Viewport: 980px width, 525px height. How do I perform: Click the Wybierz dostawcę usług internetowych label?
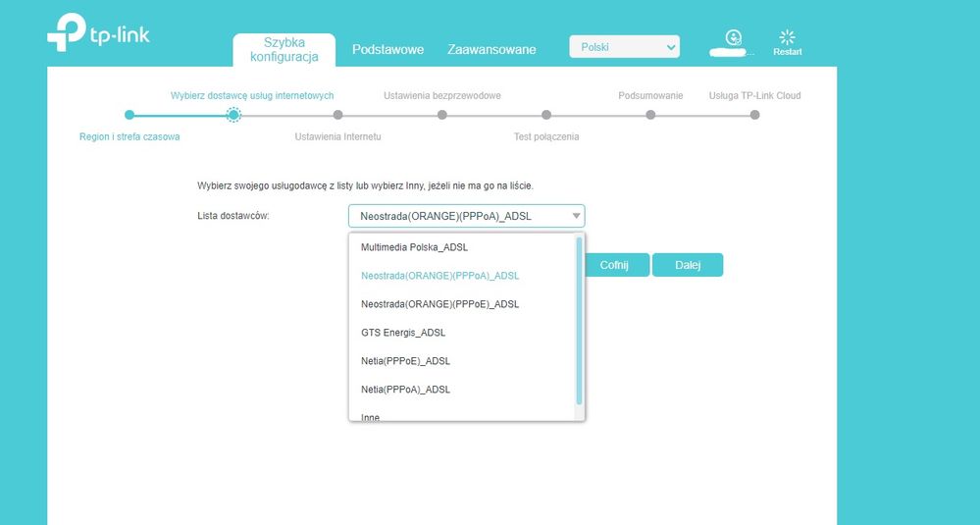[x=252, y=95]
